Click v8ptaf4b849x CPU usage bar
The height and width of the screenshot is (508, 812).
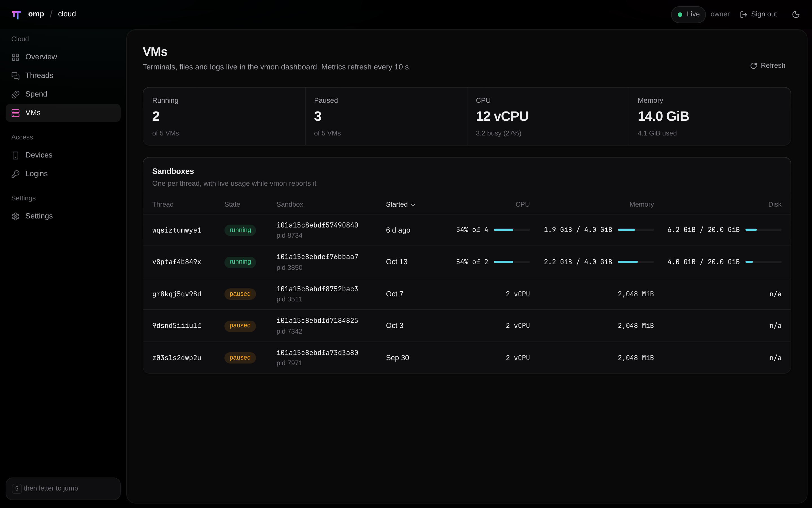[512, 262]
